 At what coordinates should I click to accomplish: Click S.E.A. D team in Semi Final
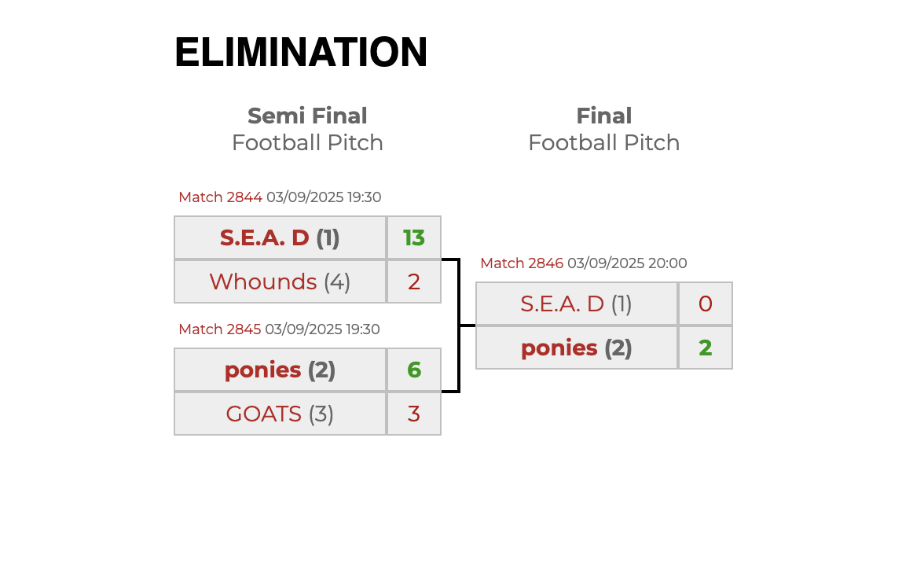tap(265, 237)
